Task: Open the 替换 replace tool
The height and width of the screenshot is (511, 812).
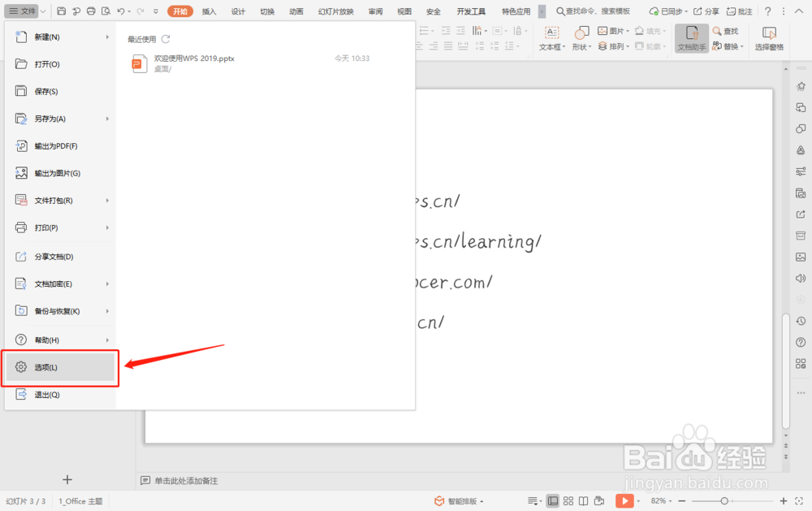Action: tap(723, 46)
